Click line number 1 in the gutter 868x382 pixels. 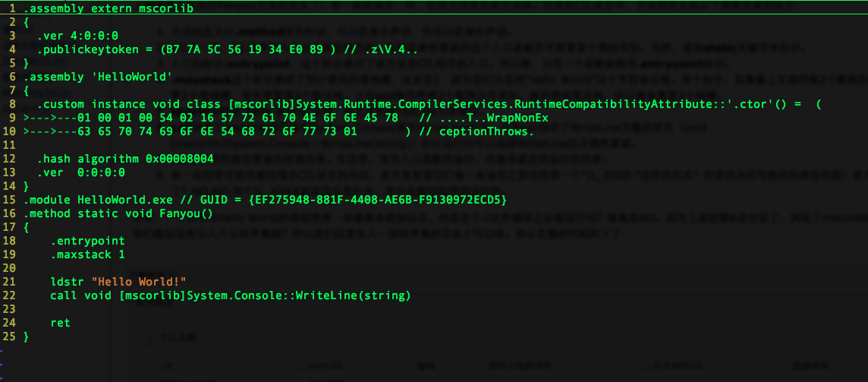coord(12,9)
